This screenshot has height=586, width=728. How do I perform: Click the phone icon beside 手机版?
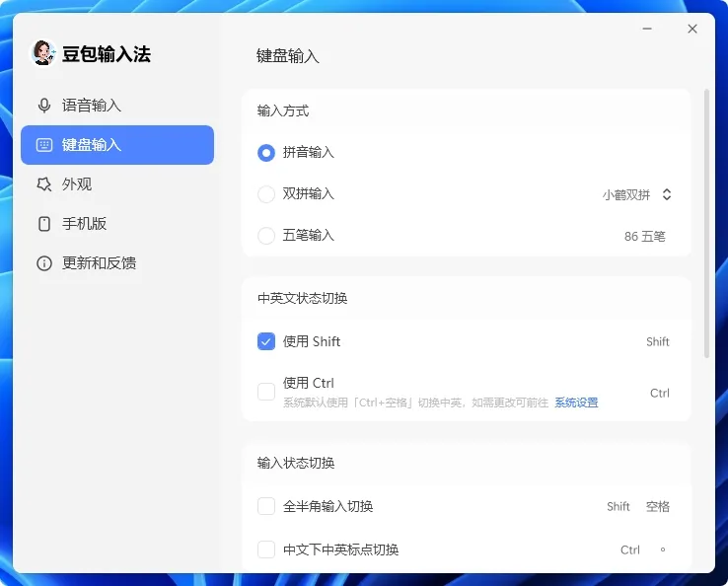[x=44, y=224]
